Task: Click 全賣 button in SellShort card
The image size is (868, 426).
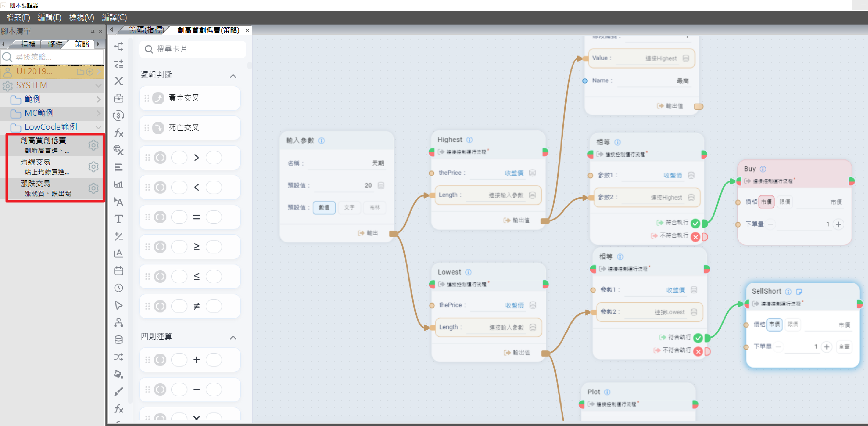Action: (x=844, y=347)
